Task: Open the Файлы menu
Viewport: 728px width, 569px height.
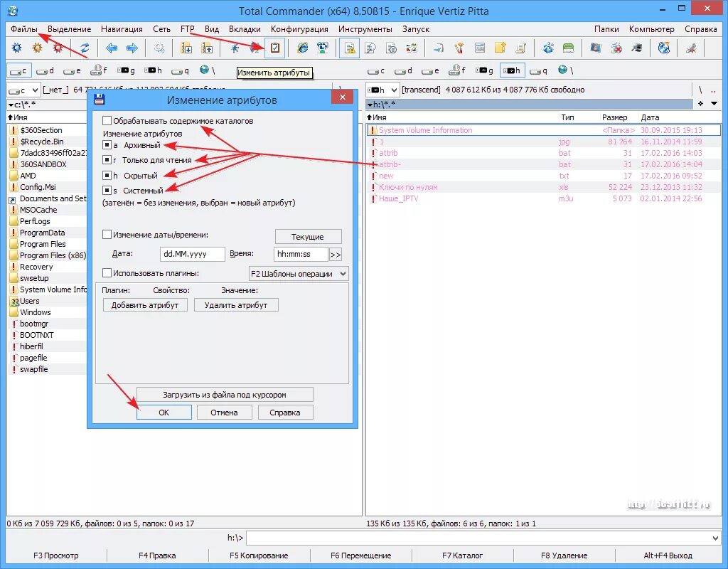Action: pyautogui.click(x=24, y=28)
